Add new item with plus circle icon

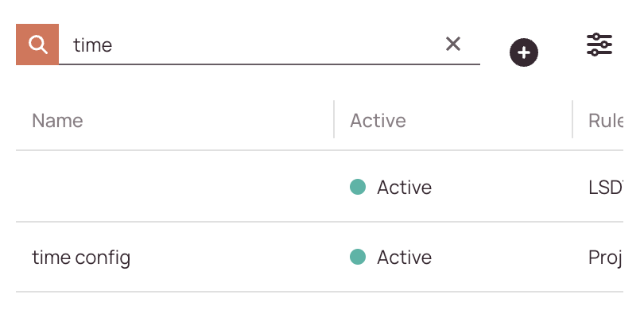[524, 52]
